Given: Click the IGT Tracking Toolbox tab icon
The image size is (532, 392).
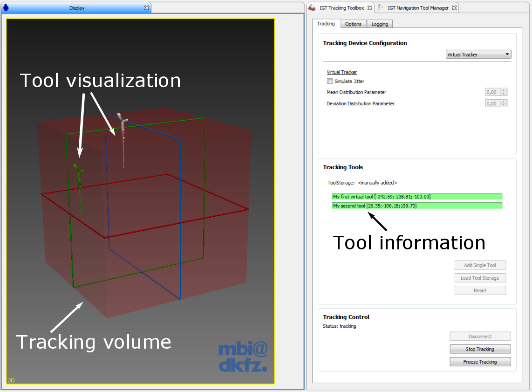Looking at the screenshot, I should pyautogui.click(x=312, y=7).
